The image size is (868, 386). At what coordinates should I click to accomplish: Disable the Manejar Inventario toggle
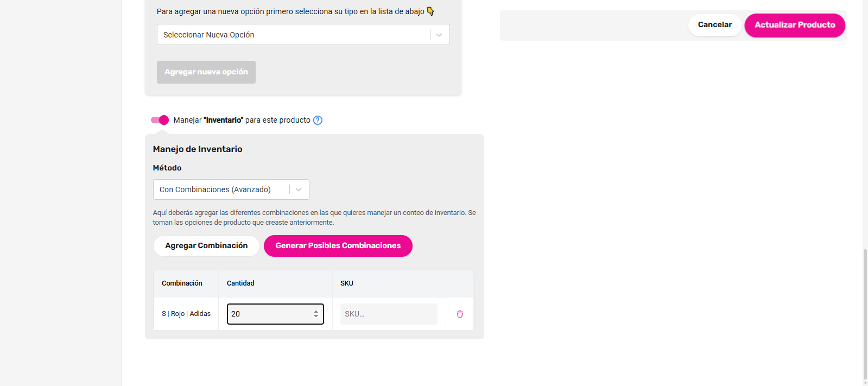coord(159,119)
